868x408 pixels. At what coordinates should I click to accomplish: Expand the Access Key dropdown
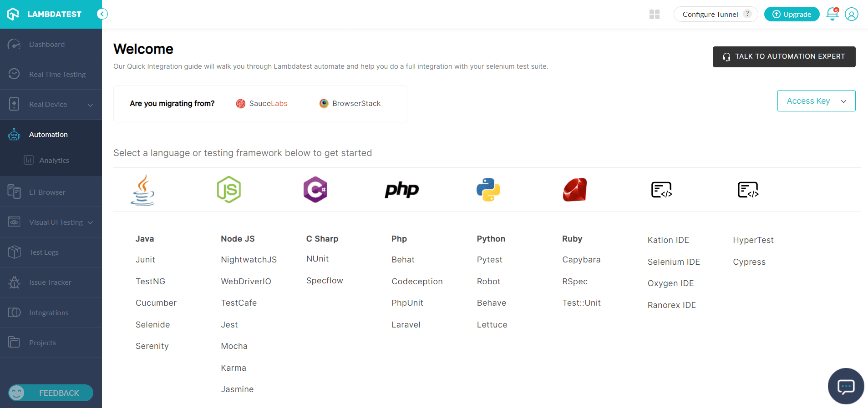pyautogui.click(x=816, y=101)
